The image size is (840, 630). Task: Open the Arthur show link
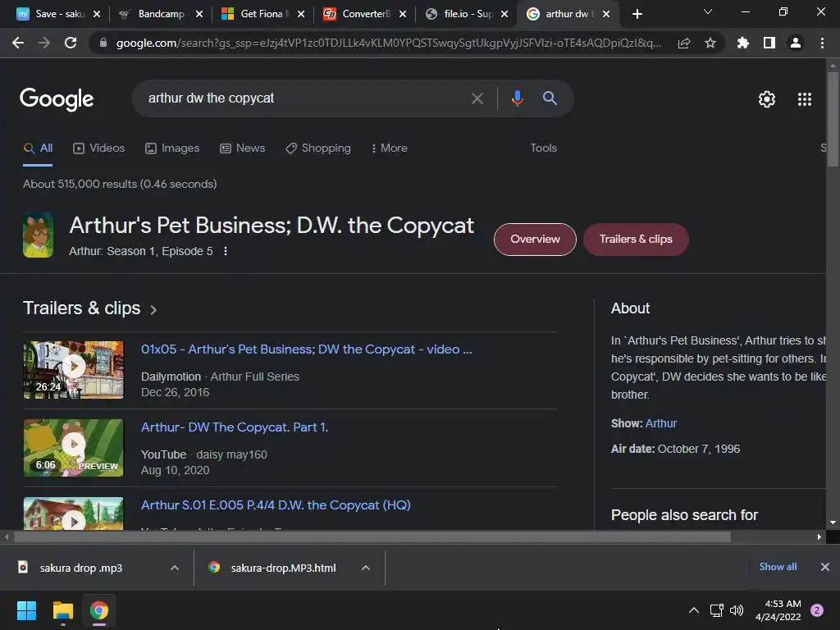coord(661,423)
